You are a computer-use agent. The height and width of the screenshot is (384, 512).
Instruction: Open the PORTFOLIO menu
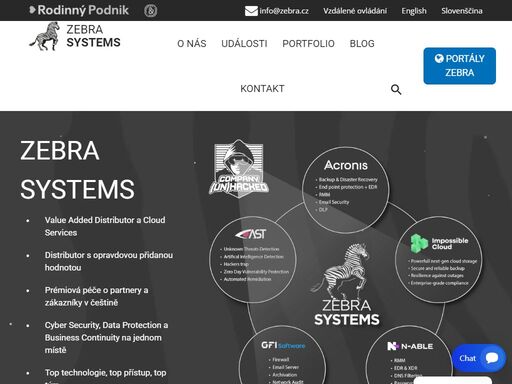tap(308, 44)
